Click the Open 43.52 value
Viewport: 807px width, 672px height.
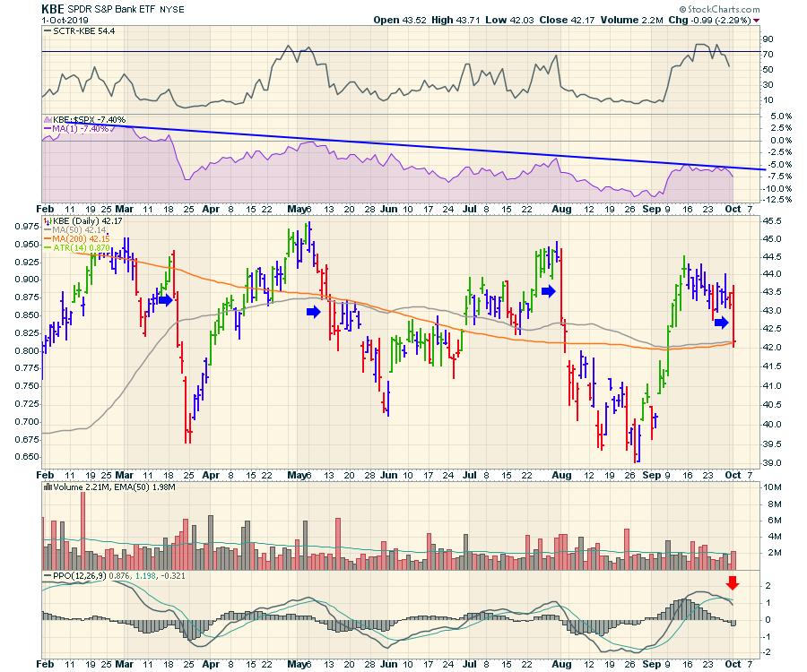point(400,20)
